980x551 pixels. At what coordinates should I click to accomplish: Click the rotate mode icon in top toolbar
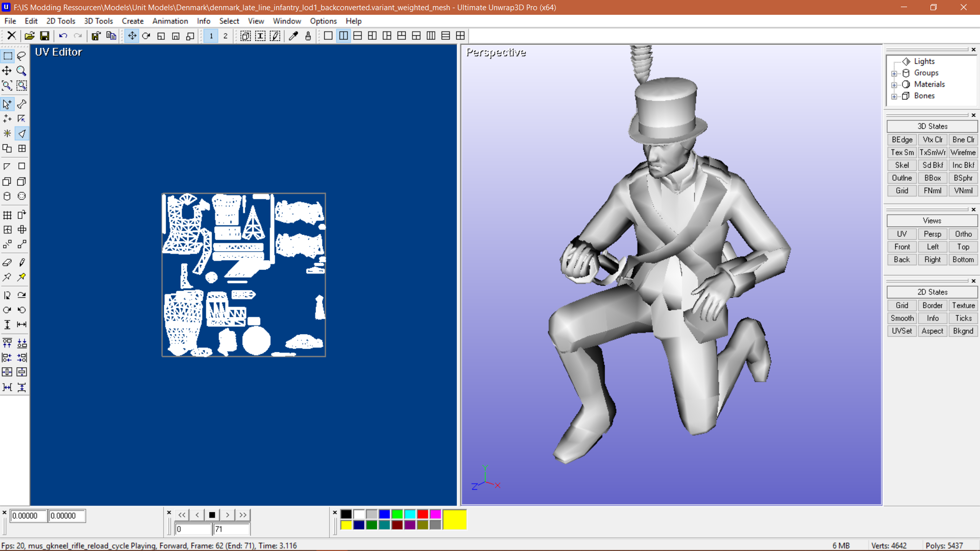(x=146, y=36)
